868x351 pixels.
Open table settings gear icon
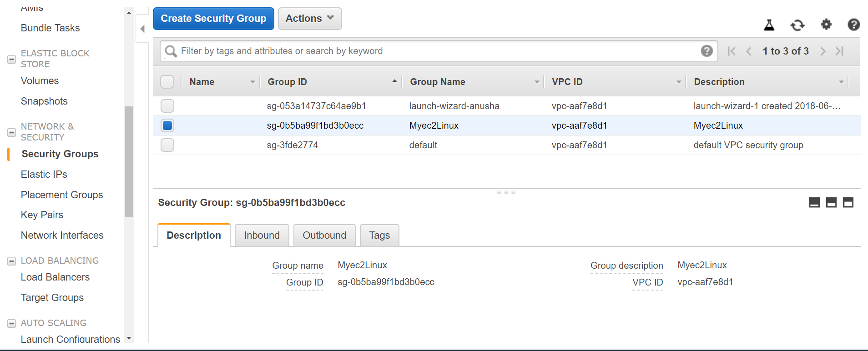tap(826, 25)
